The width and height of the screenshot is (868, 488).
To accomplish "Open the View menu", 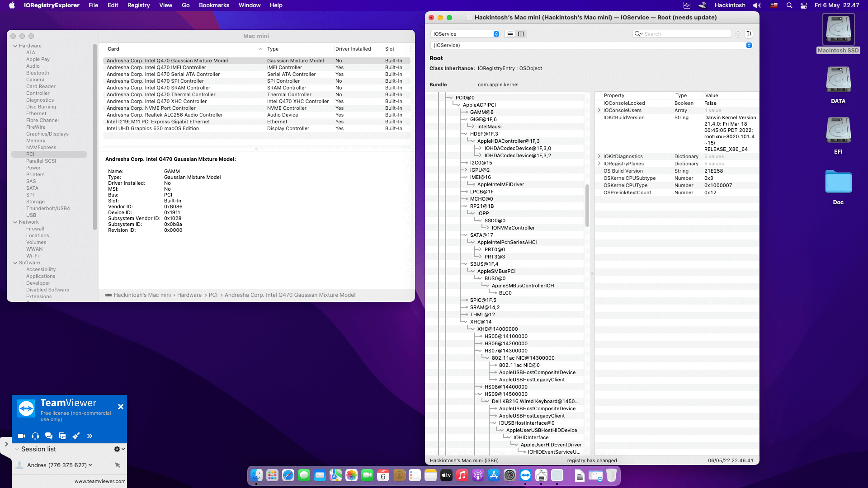I will [x=165, y=5].
